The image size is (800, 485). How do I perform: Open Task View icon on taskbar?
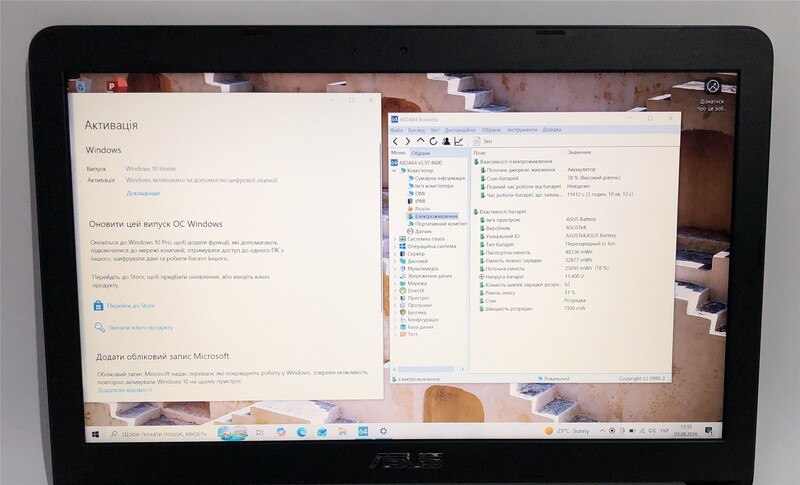coord(260,432)
